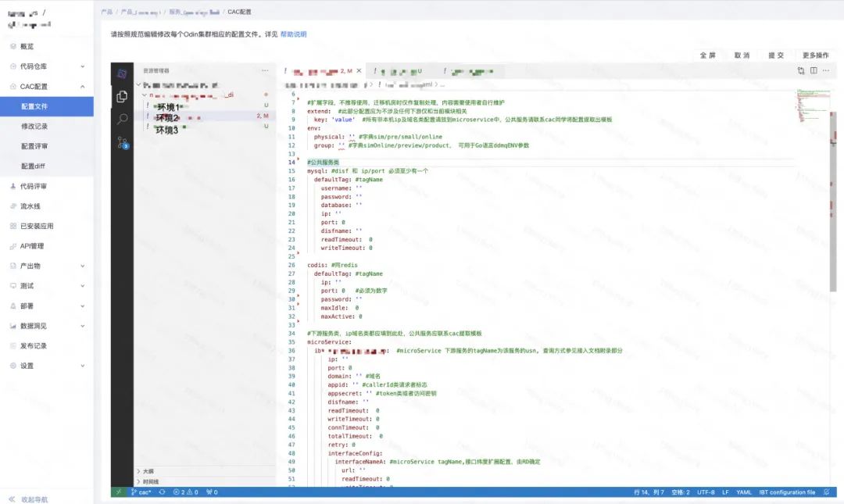Open 配置评审 in sidebar
This screenshot has height=504, width=844.
[34, 146]
